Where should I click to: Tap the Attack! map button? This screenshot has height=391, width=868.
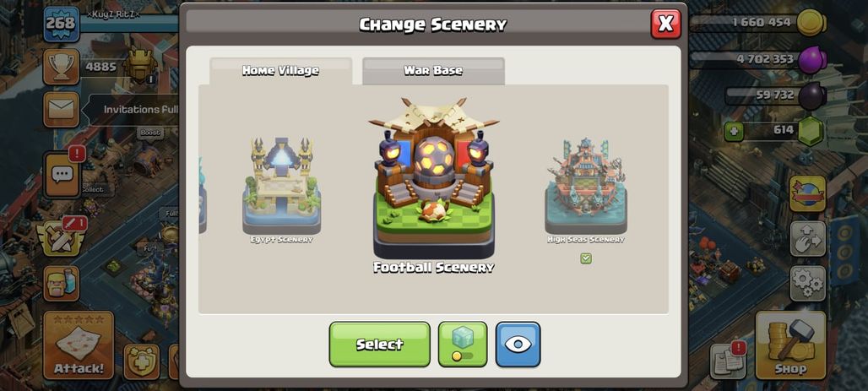tap(78, 345)
